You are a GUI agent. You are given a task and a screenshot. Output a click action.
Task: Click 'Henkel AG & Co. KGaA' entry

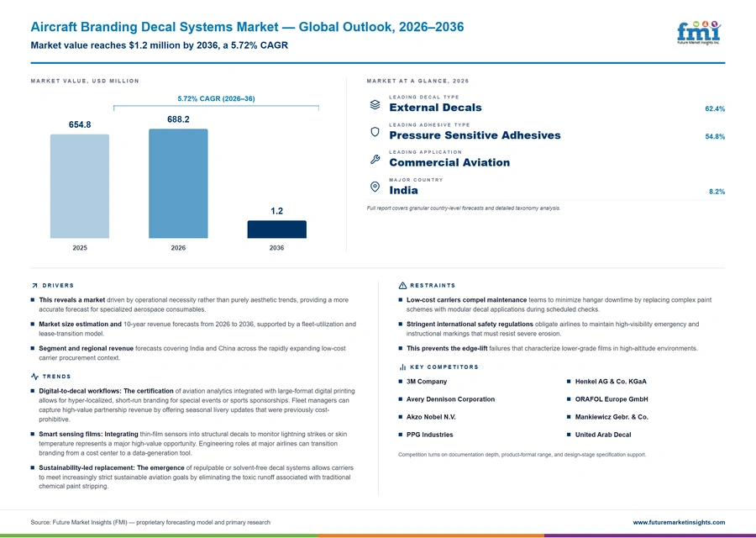pos(611,381)
